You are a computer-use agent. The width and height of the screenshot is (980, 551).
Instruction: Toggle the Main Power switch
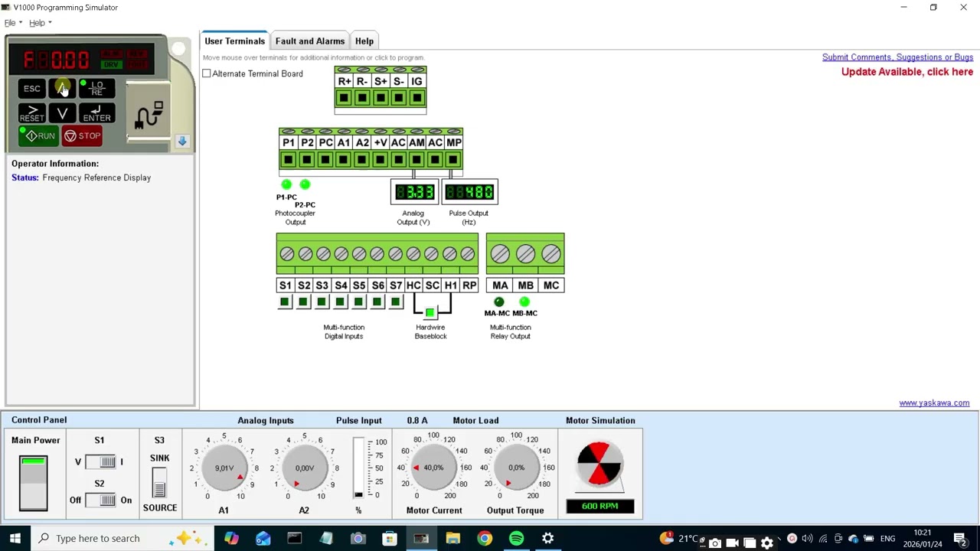pyautogui.click(x=34, y=483)
